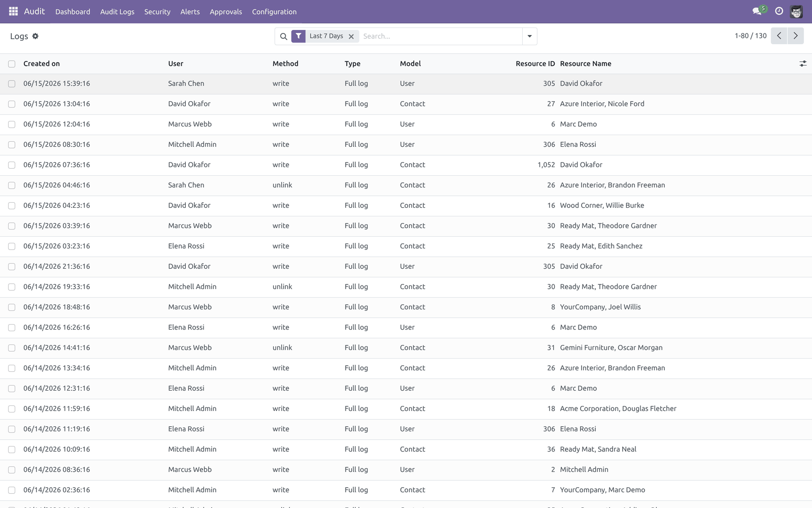Open the YourCompany, Joel Willis log
Viewport: 812px width, 508px height.
click(600, 307)
